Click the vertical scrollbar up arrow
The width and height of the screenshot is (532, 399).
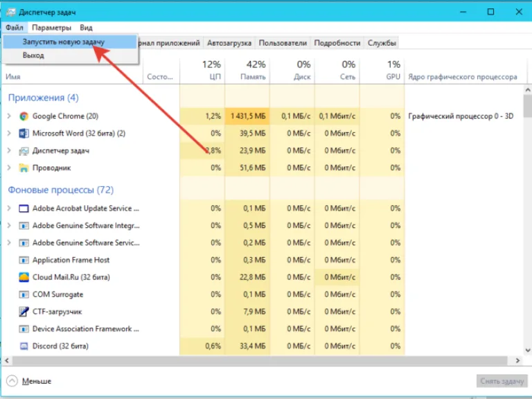click(528, 90)
